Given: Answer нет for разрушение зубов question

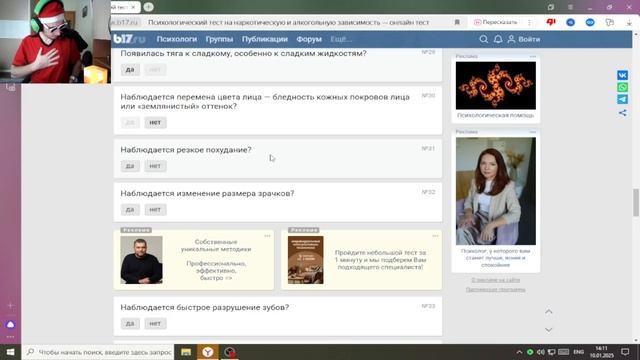Looking at the screenshot, I should tap(155, 324).
